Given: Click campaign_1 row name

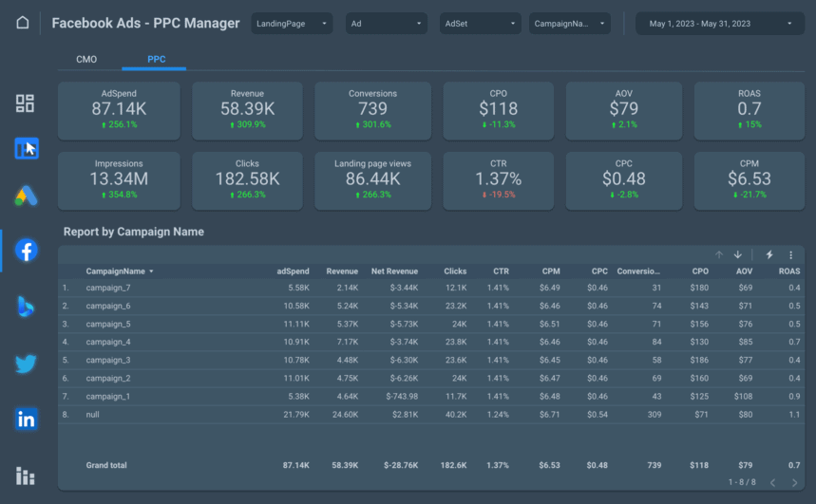Looking at the screenshot, I should click(x=108, y=397).
